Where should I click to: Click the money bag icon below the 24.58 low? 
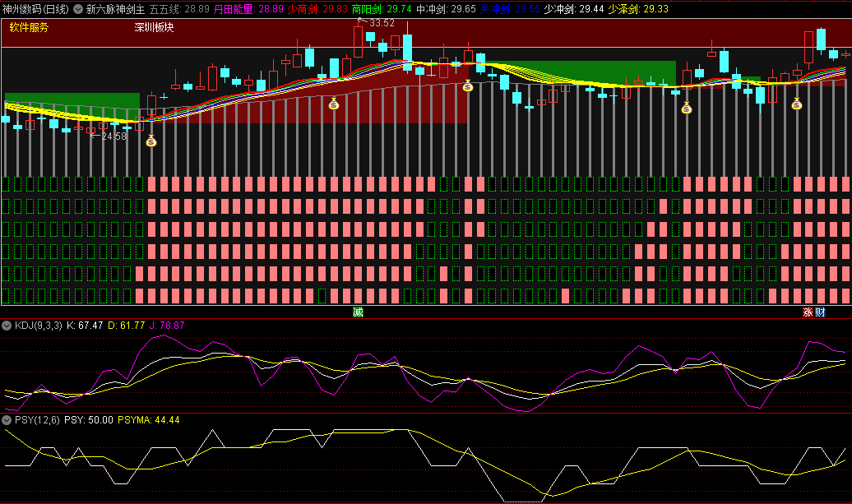coord(151,141)
